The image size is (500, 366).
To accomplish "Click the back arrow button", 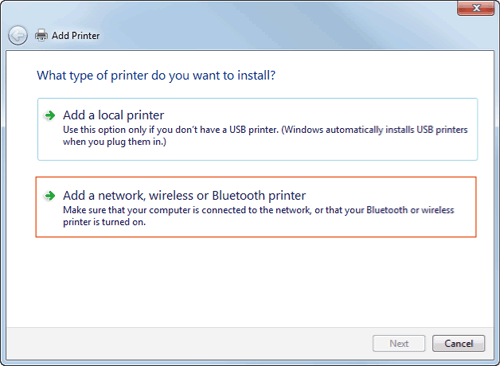I will [x=18, y=35].
